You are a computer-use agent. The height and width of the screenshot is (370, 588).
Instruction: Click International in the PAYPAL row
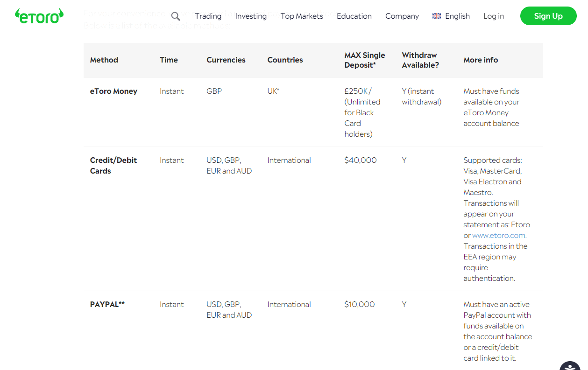289,304
